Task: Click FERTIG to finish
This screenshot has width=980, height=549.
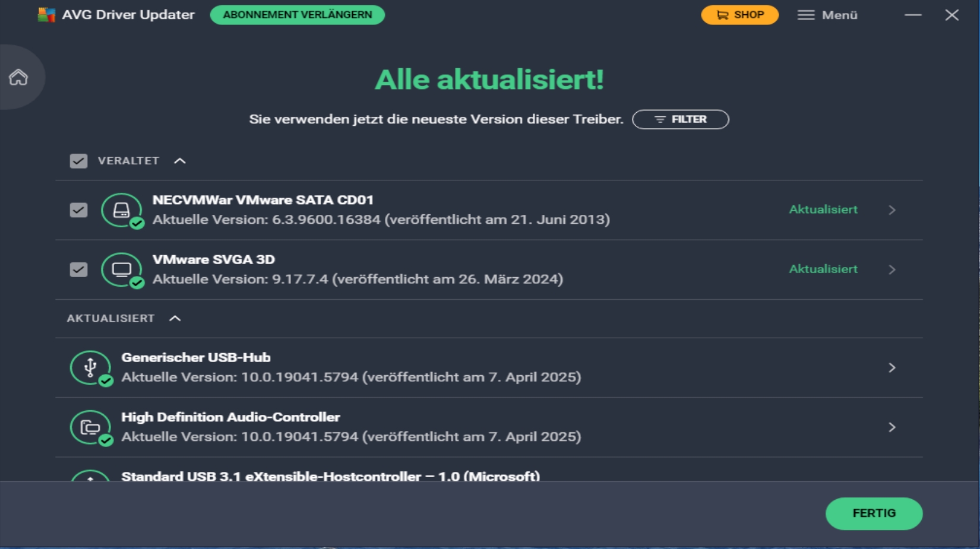Action: coord(874,513)
